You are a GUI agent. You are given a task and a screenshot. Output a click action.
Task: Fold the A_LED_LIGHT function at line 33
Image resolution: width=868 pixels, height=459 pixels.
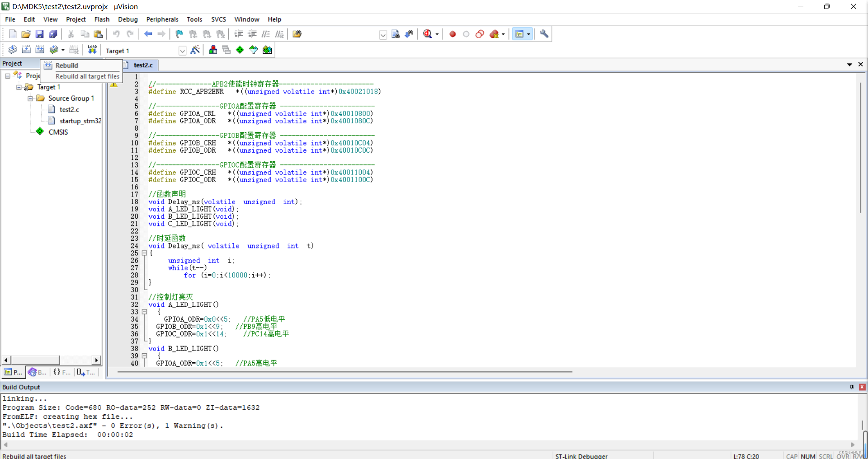click(x=144, y=312)
